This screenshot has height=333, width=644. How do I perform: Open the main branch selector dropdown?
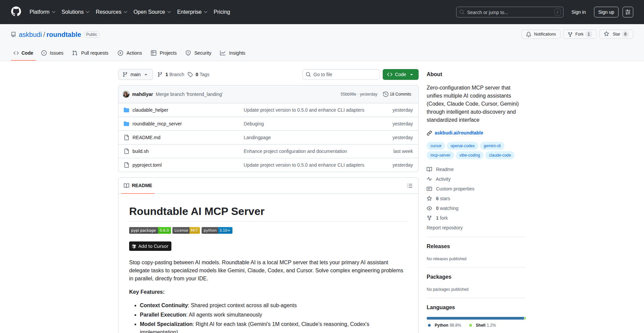pos(136,74)
